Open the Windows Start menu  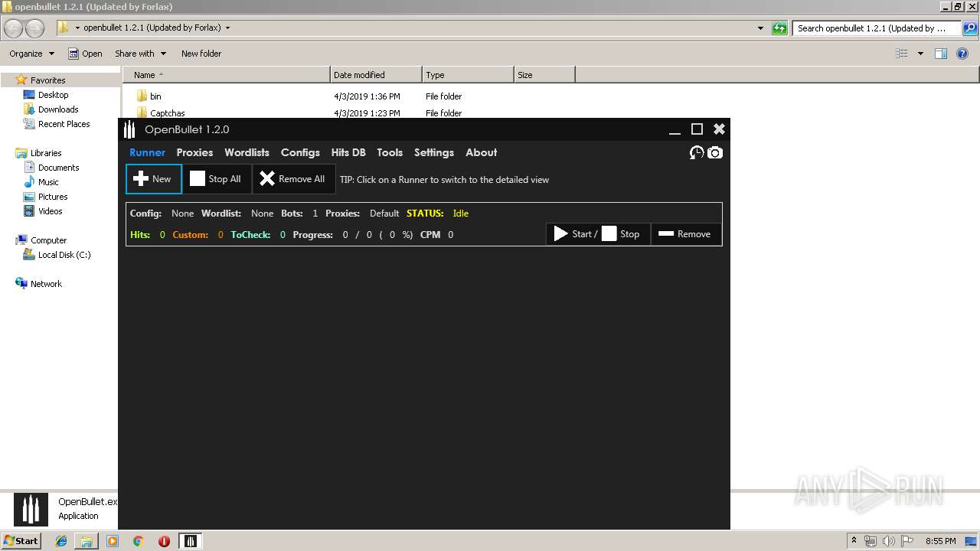click(21, 540)
